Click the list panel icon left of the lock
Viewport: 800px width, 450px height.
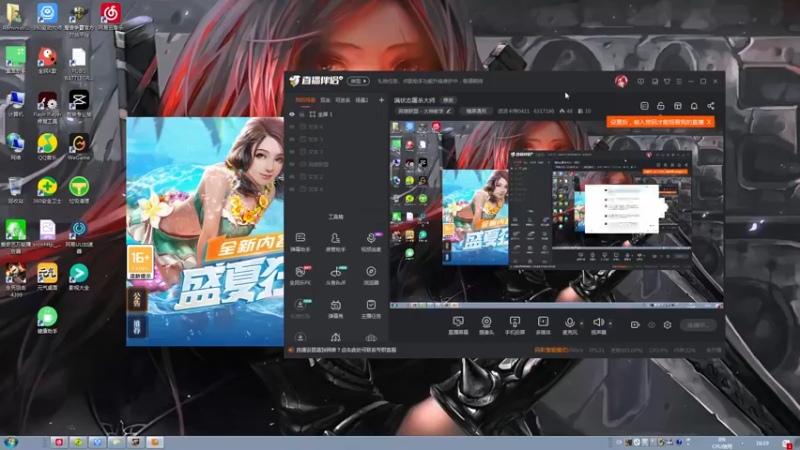click(x=644, y=106)
